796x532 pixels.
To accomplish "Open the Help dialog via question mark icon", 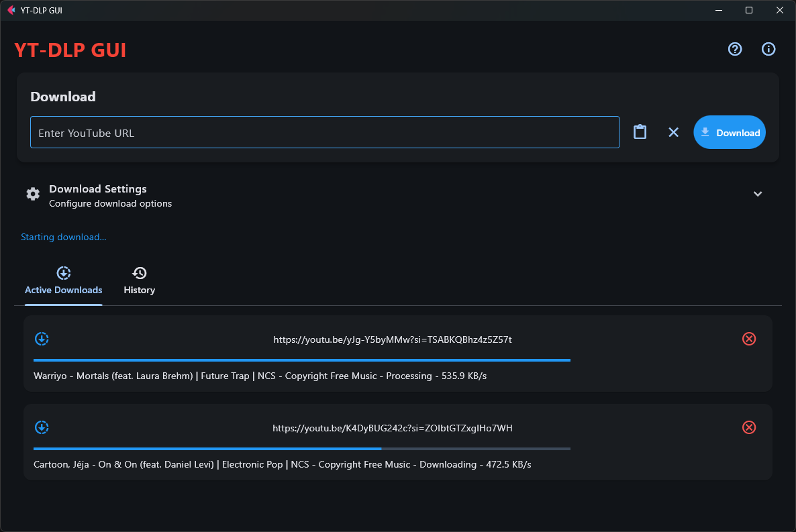I will pyautogui.click(x=735, y=49).
